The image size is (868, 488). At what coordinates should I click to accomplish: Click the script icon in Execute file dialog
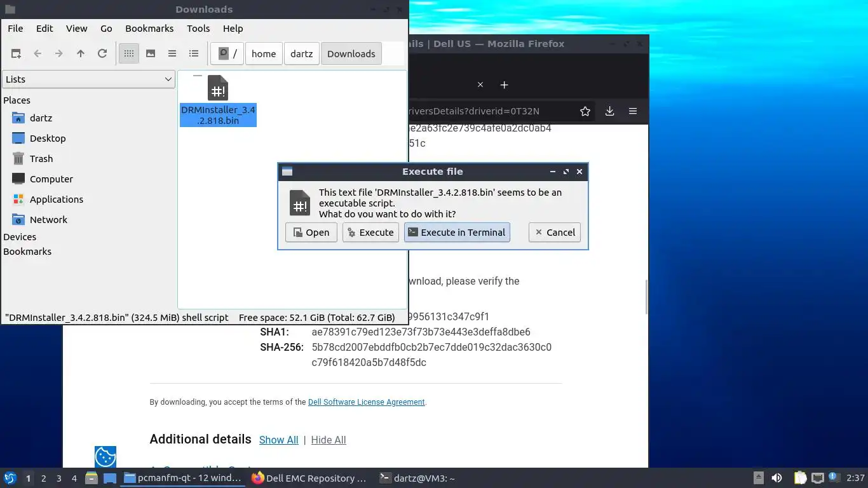(x=300, y=203)
